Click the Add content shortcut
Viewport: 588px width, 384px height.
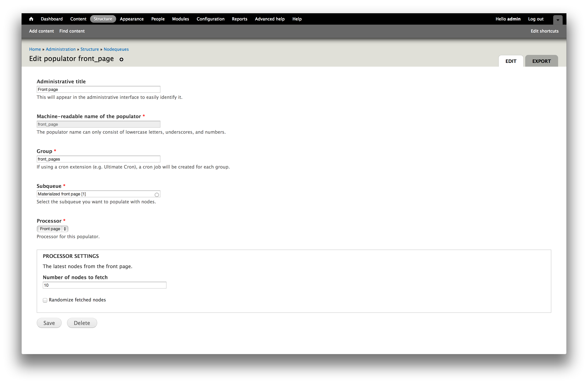[41, 31]
